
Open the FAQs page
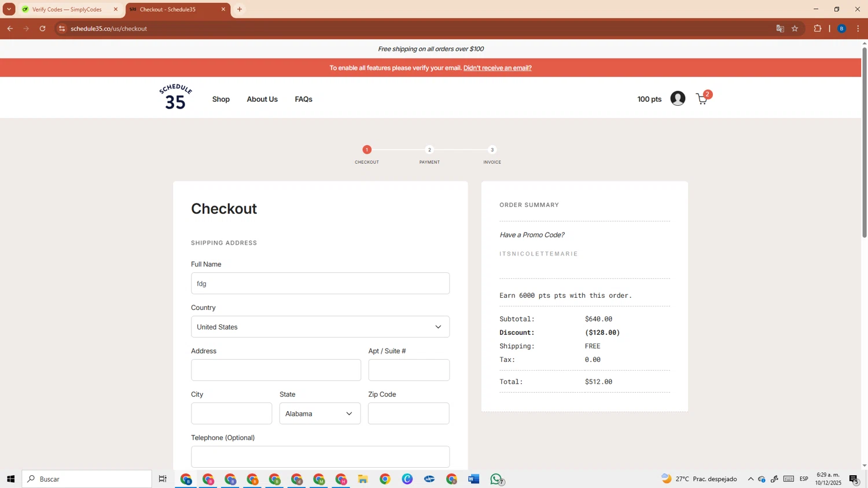point(303,99)
